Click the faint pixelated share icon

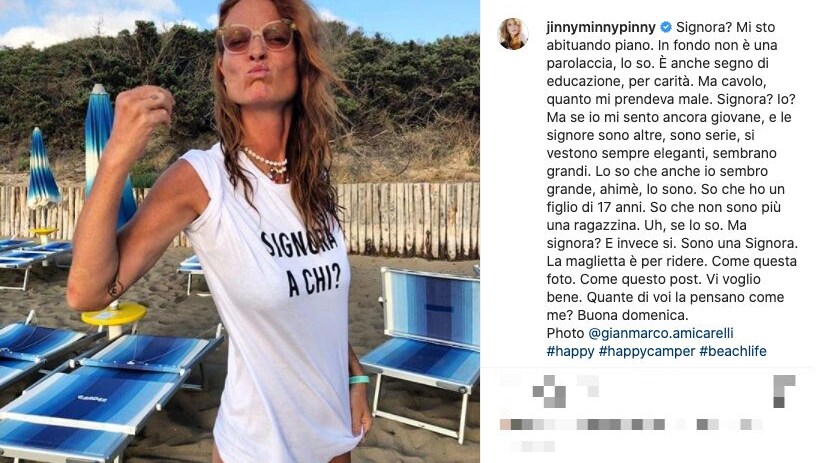588,386
